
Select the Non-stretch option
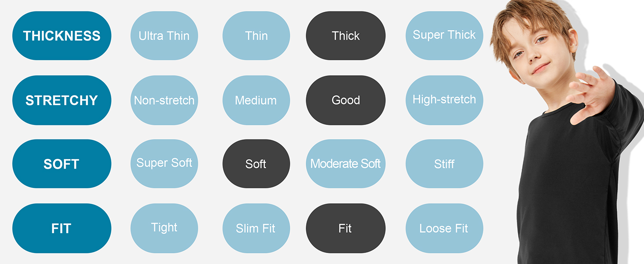(x=164, y=100)
